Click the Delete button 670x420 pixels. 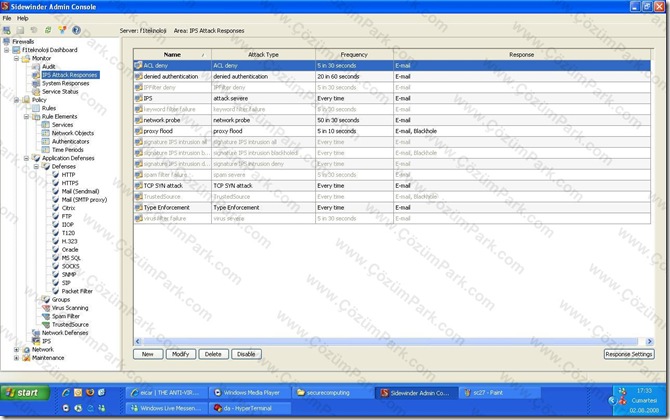point(213,354)
